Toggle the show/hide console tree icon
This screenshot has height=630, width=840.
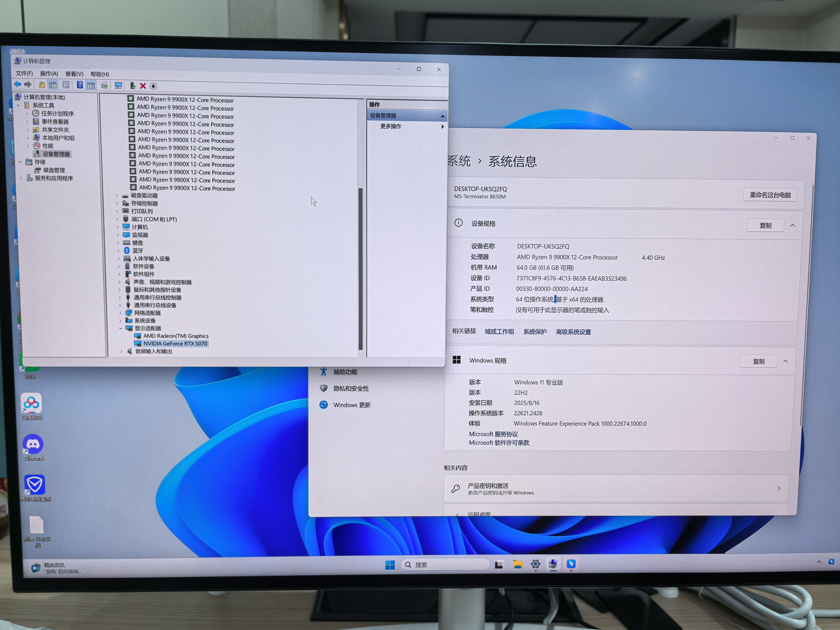tap(52, 85)
